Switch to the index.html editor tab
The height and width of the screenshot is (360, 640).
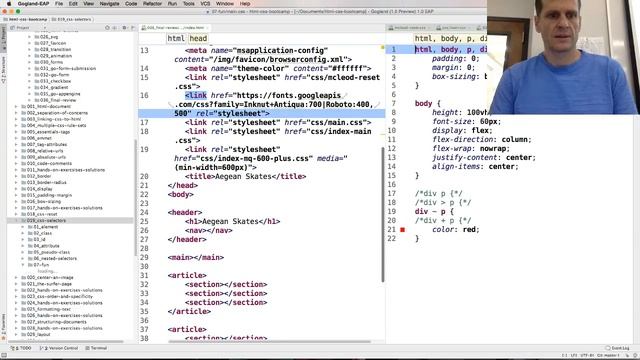(x=175, y=28)
